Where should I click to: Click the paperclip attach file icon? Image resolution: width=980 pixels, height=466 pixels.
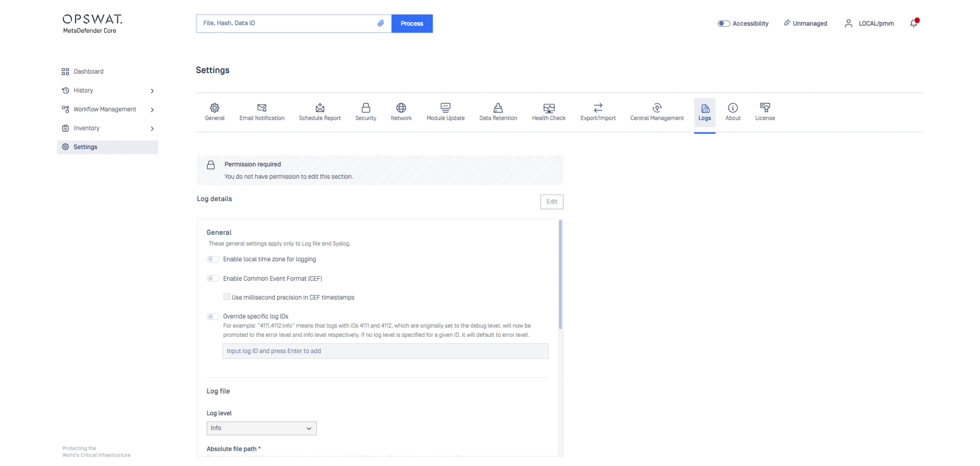(x=380, y=23)
